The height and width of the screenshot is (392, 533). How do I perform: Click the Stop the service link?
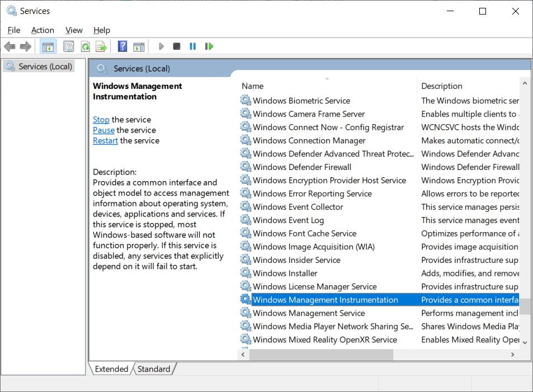(x=101, y=119)
